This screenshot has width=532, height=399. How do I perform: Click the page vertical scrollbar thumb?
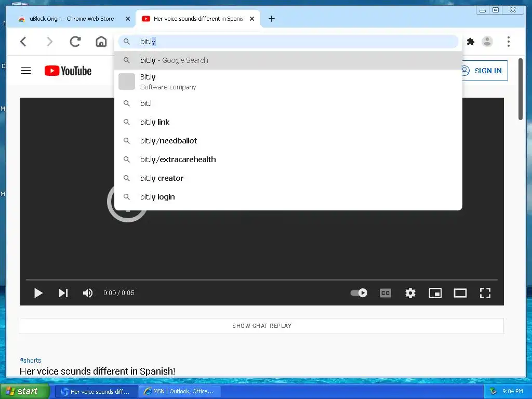tap(521, 89)
